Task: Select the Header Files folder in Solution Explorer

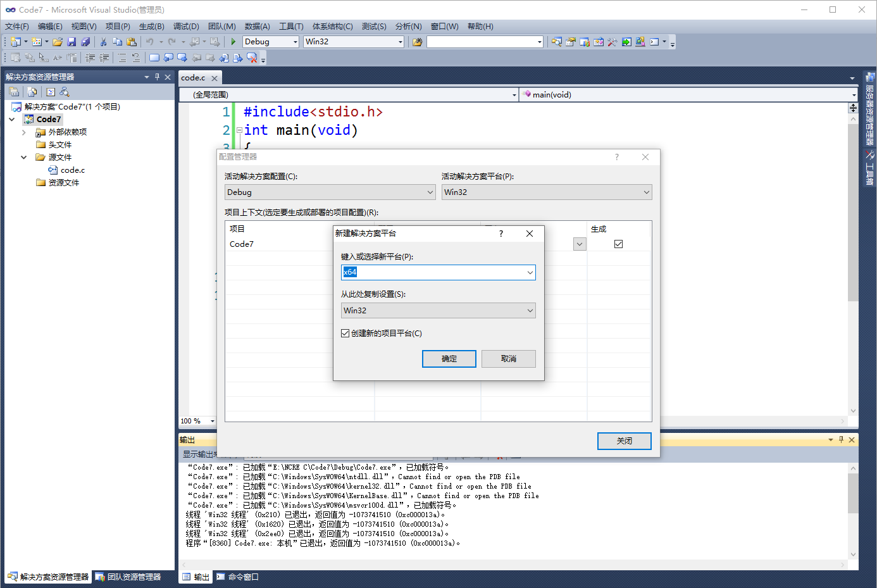Action: [x=54, y=144]
